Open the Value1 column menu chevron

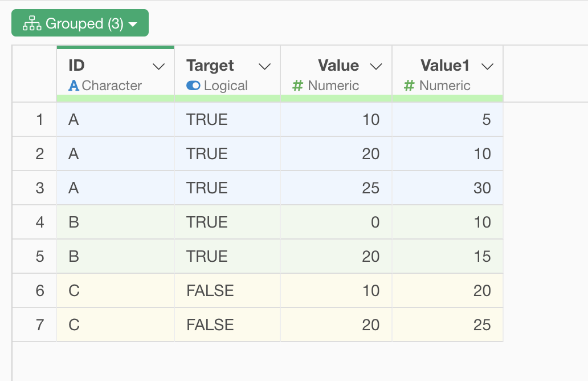click(487, 67)
